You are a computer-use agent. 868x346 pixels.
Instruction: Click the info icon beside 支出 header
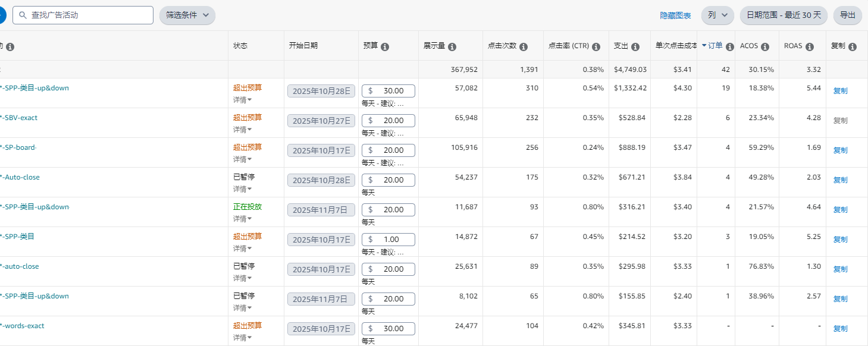pos(635,47)
